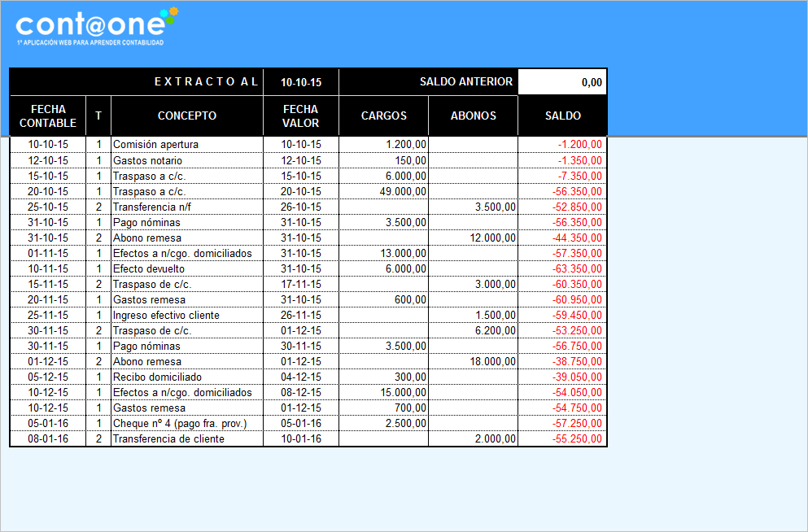Select the Transferencia n/f row concept
Screen dimensions: 808x532
[x=187, y=207]
